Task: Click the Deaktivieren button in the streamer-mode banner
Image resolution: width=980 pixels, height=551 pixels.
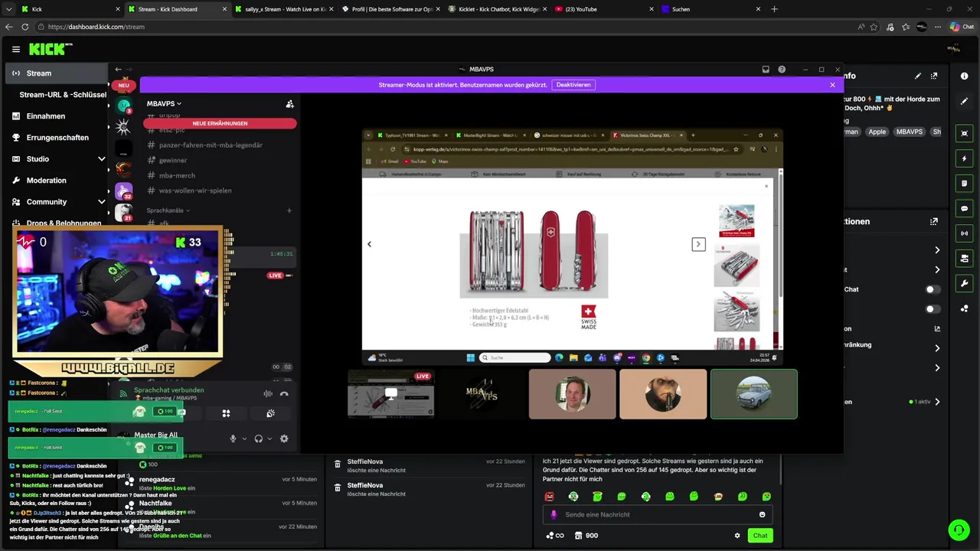Action: coord(573,85)
